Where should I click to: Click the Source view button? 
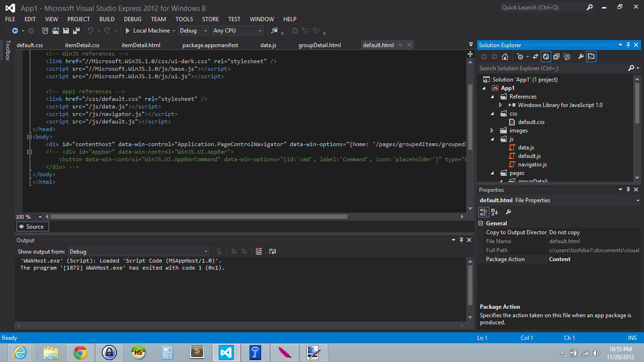pos(32,227)
